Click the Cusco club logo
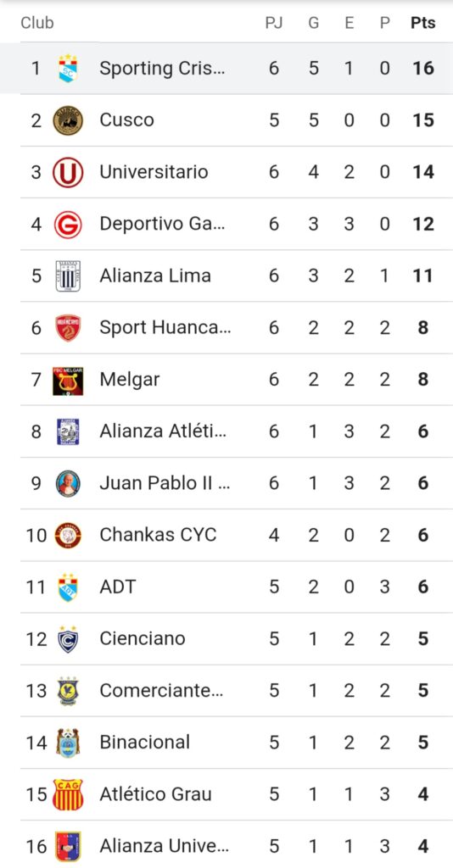This screenshot has height=868, width=453. coord(68,120)
